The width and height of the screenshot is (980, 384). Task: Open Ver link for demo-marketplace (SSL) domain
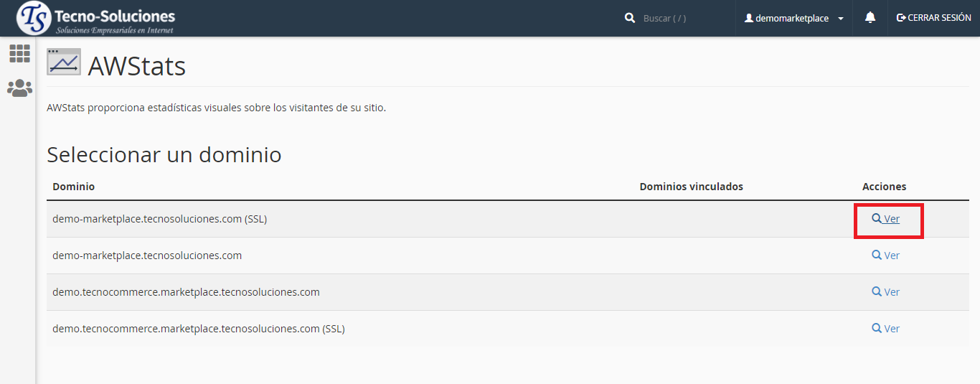pos(891,219)
